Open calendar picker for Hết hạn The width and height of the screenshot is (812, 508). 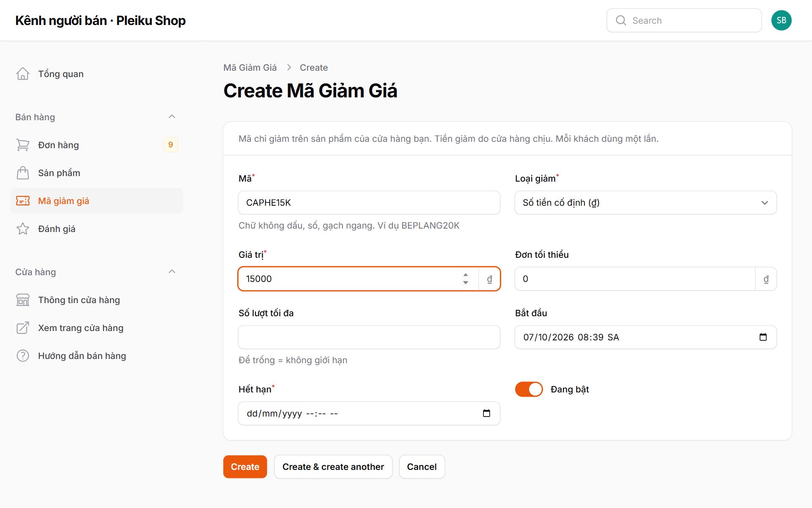486,413
